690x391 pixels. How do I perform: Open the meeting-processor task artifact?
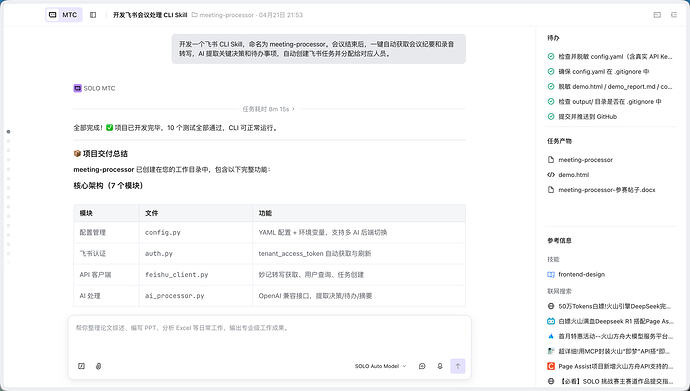click(585, 160)
